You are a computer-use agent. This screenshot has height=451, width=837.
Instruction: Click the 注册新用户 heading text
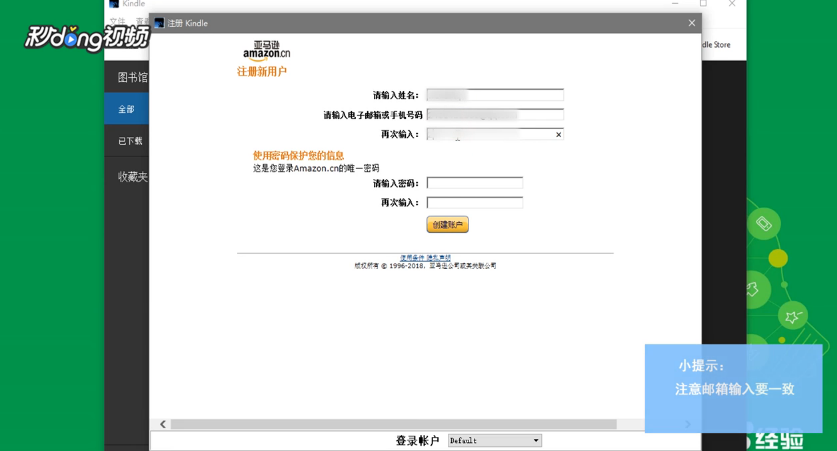pyautogui.click(x=262, y=72)
